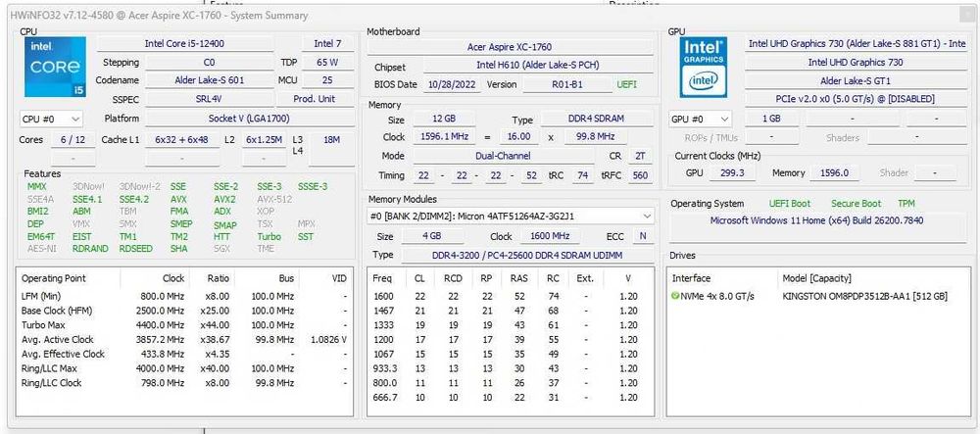Select Avg. Effective Clock row
The image size is (980, 434).
click(x=184, y=354)
